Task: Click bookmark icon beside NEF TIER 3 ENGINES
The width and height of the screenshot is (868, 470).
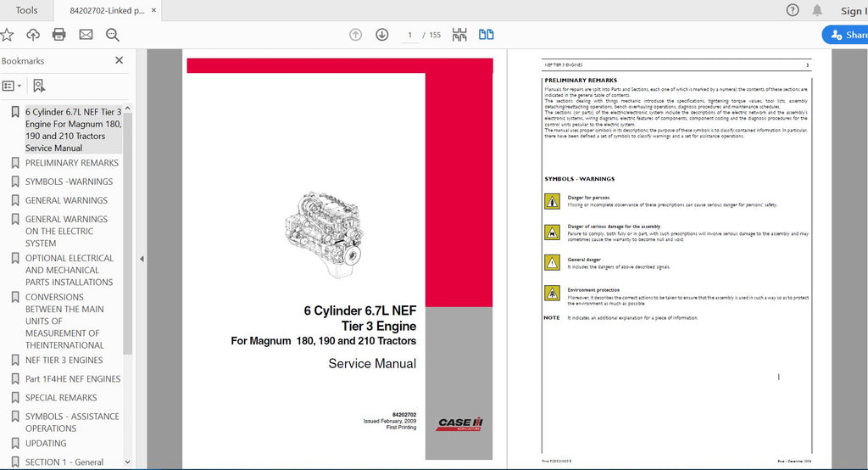Action: coord(15,361)
